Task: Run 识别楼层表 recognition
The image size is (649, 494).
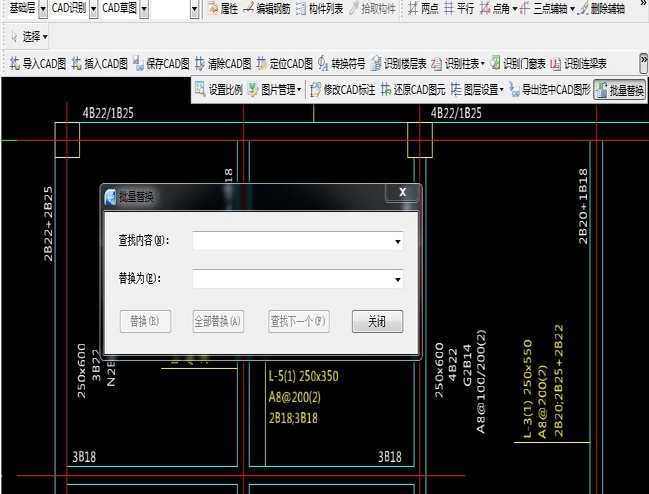Action: pyautogui.click(x=398, y=63)
